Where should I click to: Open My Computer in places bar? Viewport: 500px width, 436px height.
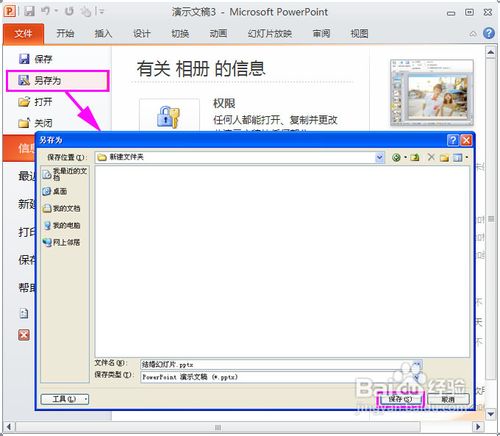(x=62, y=225)
